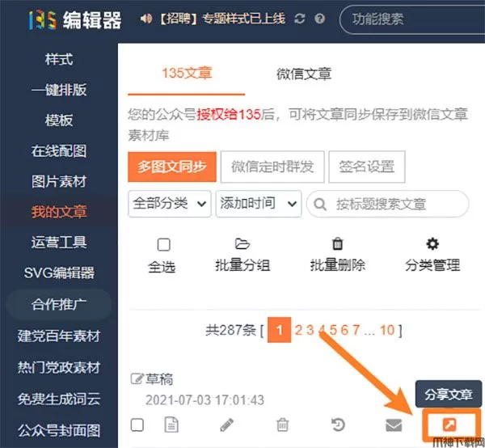
Task: Switch to the 微信文章 tab
Action: [x=304, y=74]
